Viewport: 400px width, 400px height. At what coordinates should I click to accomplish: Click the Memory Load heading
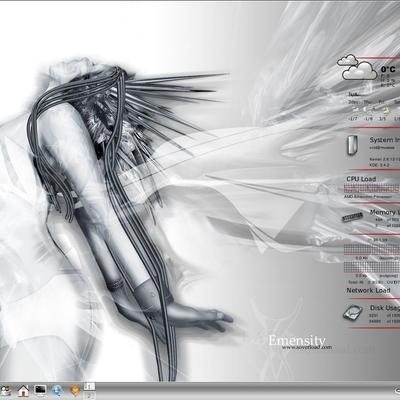pos(385,212)
